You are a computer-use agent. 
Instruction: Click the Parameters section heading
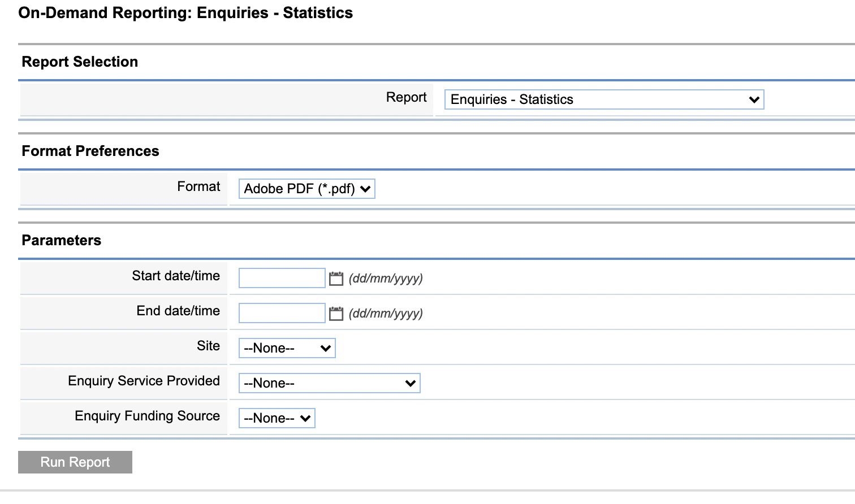coord(61,240)
